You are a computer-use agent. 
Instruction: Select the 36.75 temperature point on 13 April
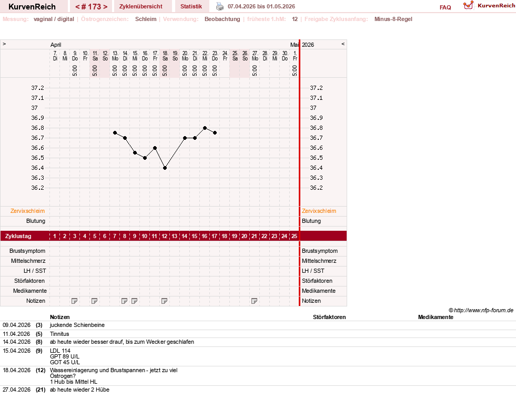pyautogui.click(x=115, y=133)
